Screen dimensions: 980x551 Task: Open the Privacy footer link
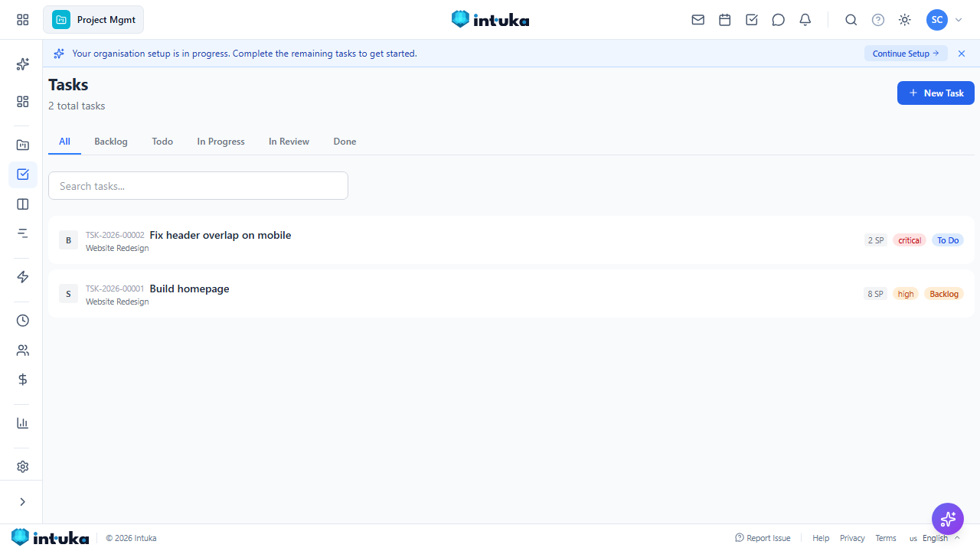pos(852,538)
